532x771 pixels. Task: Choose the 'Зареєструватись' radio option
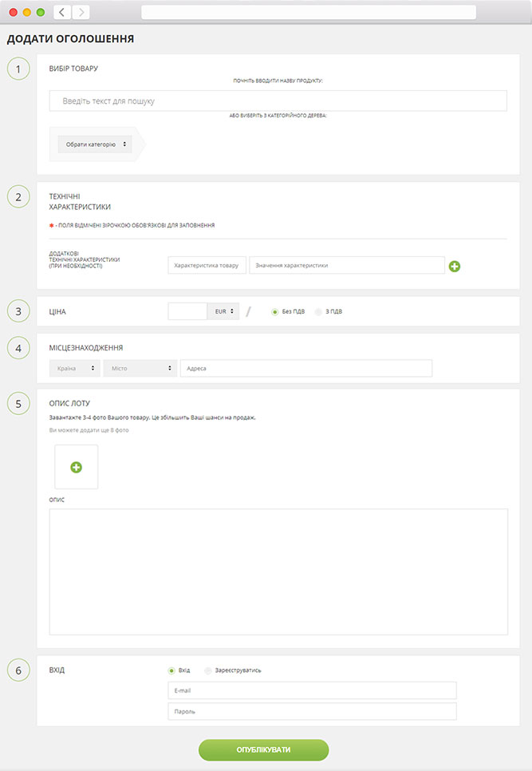tap(209, 670)
